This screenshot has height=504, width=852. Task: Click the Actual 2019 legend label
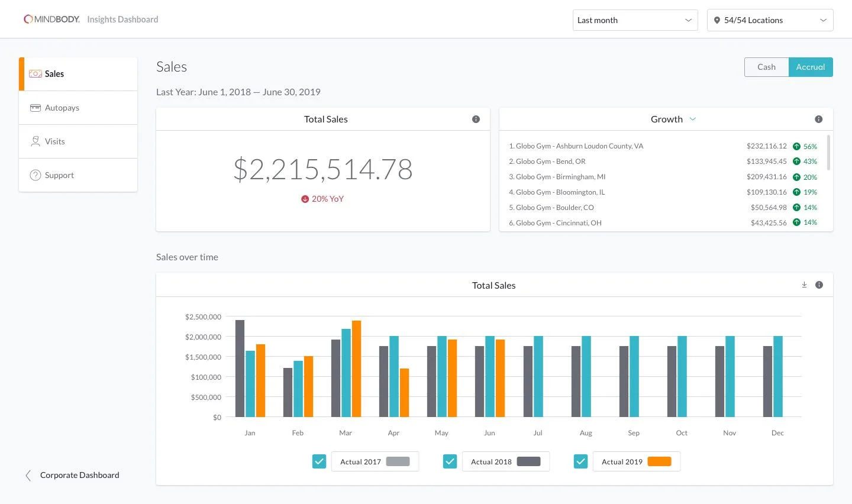point(622,462)
